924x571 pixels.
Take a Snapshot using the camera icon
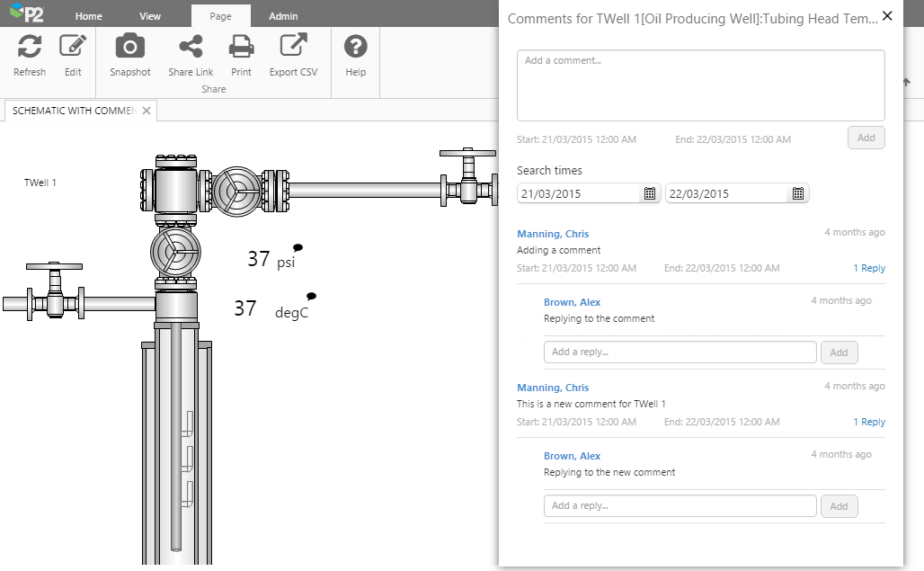(x=130, y=47)
